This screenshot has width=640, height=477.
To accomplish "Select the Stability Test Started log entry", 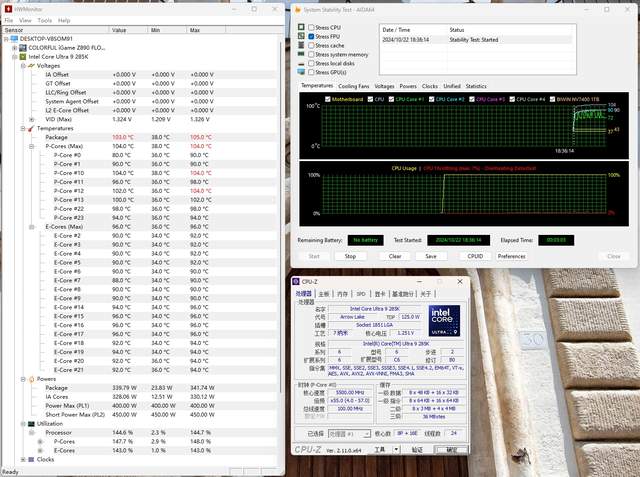I will [477, 40].
